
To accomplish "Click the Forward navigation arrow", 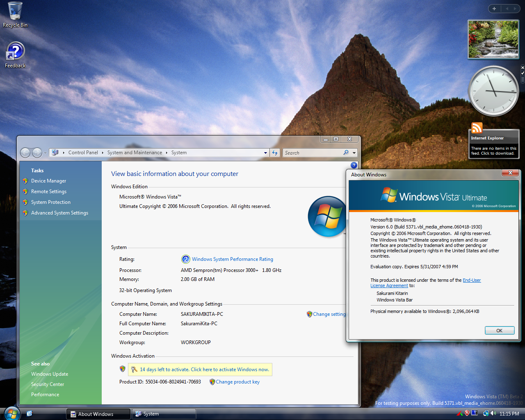I will pos(37,153).
